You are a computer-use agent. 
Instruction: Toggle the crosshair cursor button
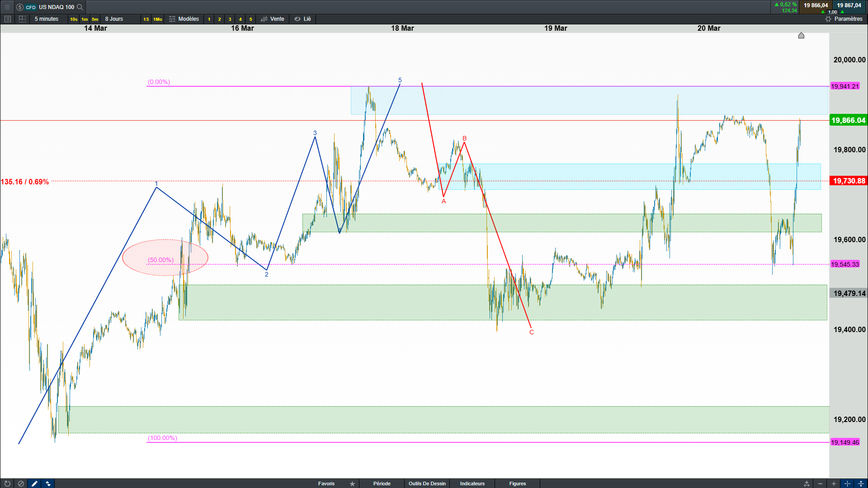(x=847, y=483)
